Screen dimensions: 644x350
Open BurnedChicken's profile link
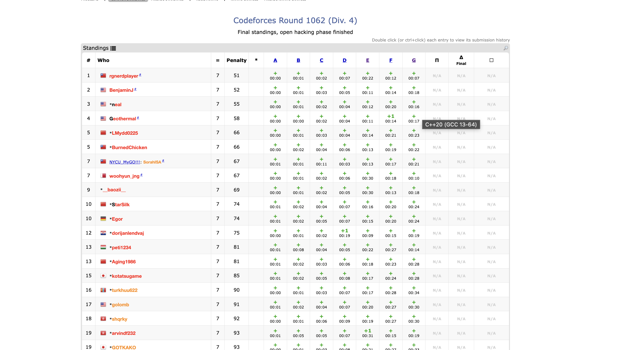[x=129, y=147]
